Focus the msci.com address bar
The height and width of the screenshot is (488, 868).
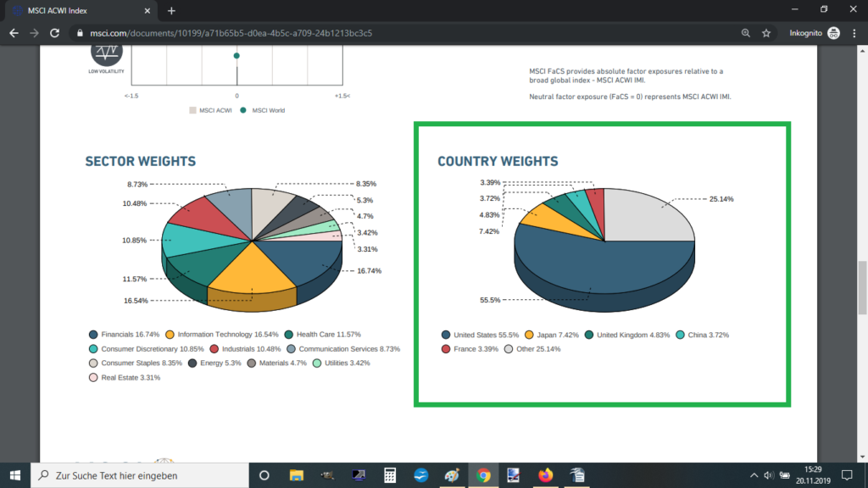pyautogui.click(x=409, y=33)
